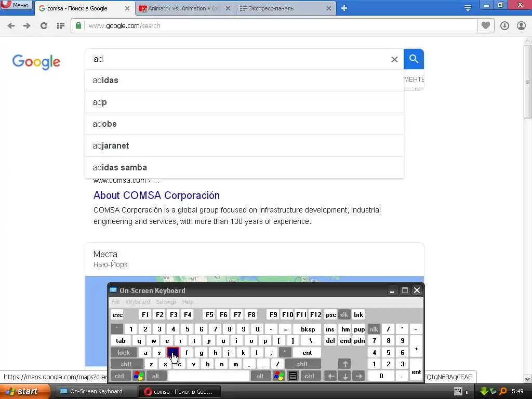Image resolution: width=532 pixels, height=399 pixels.
Task: Open Keyboard menu in On-Screen Keyboard
Action: coord(138,302)
